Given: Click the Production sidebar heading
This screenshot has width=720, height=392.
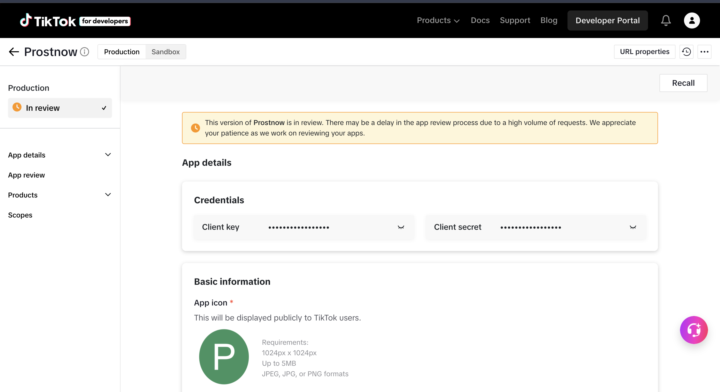Looking at the screenshot, I should 28,88.
